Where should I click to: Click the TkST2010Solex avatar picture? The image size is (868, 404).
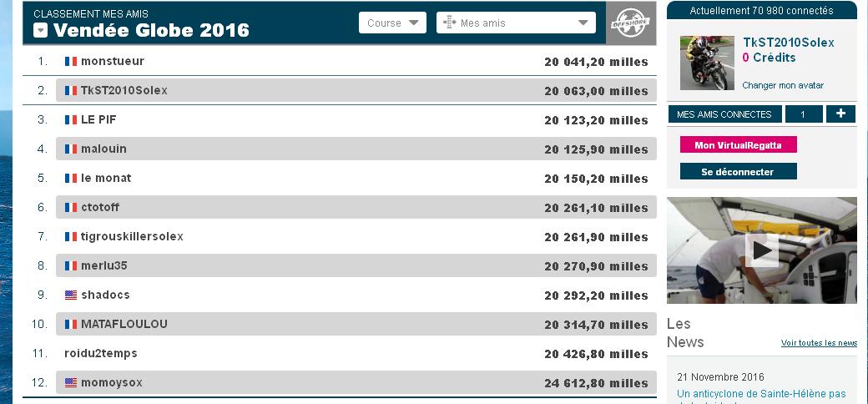point(707,63)
